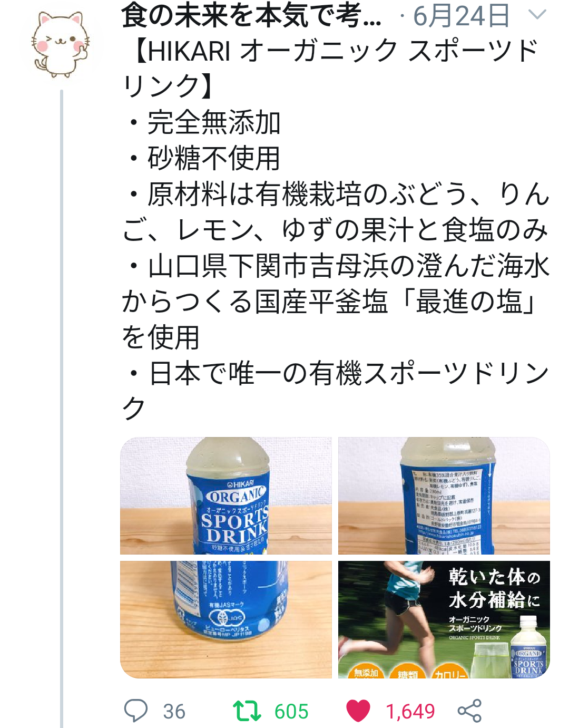Tap tweet line 日本で唯一の有機スポーツドリンク
Screen dimensions: 569x728
point(336,391)
